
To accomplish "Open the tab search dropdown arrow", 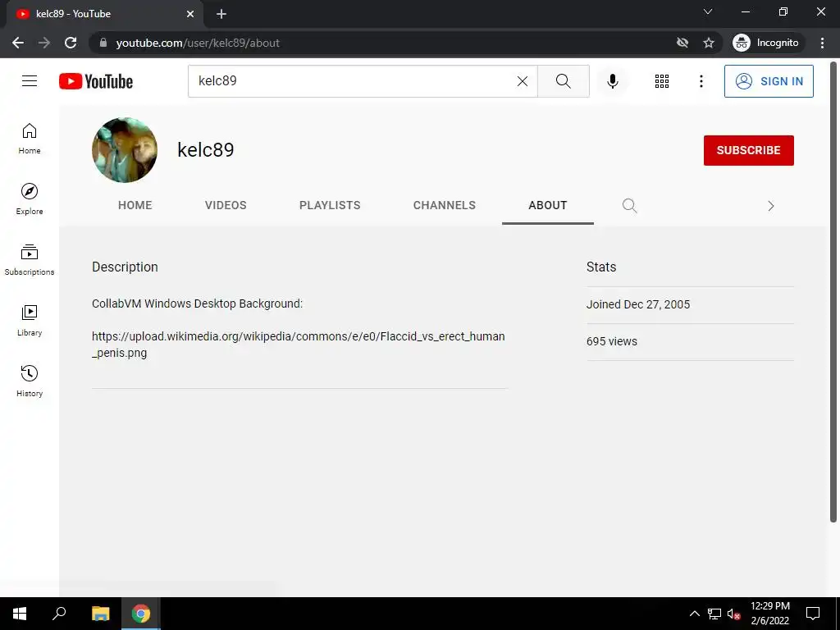I will 708,11.
